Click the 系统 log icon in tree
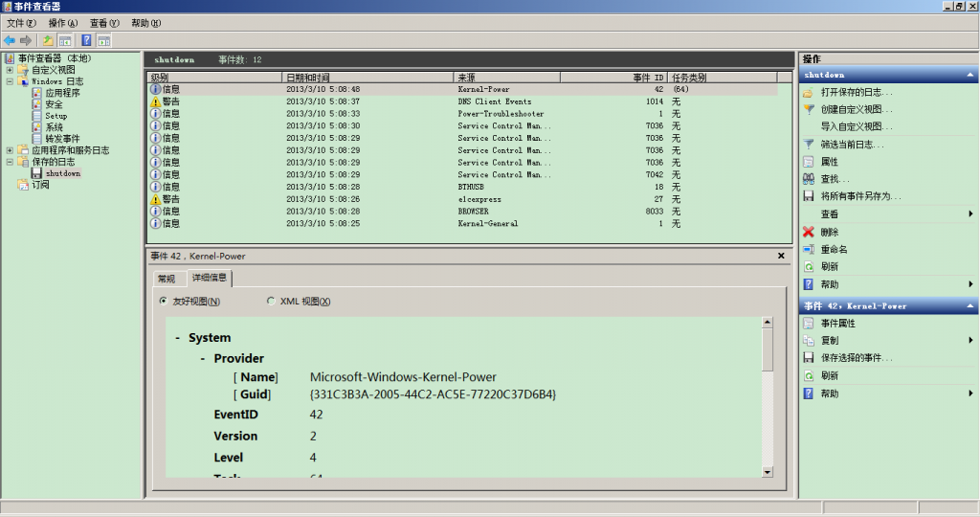 (x=37, y=127)
